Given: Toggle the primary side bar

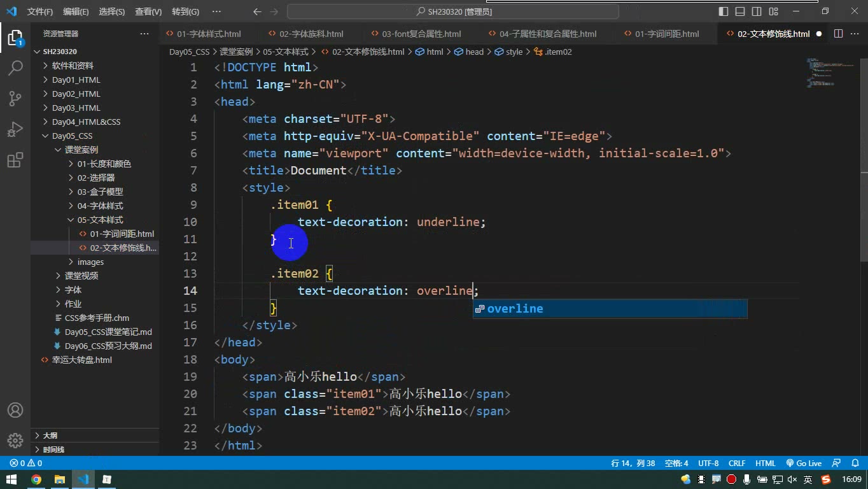Looking at the screenshot, I should point(724,11).
